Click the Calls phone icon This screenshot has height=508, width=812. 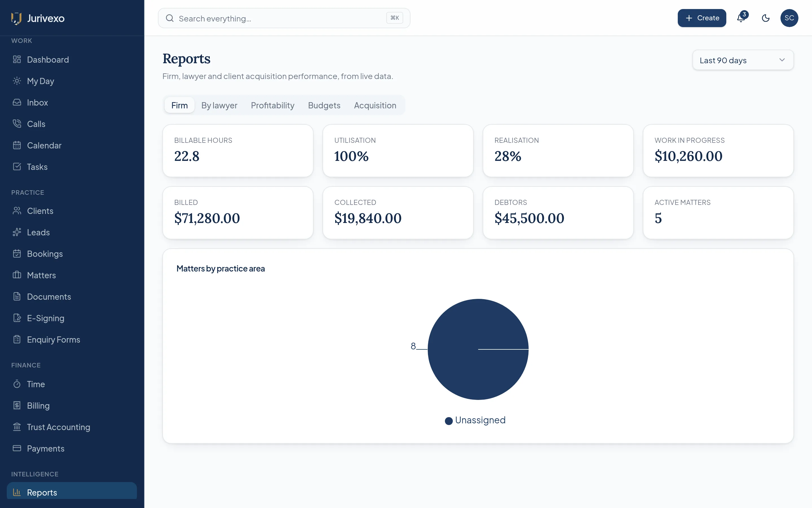17,124
